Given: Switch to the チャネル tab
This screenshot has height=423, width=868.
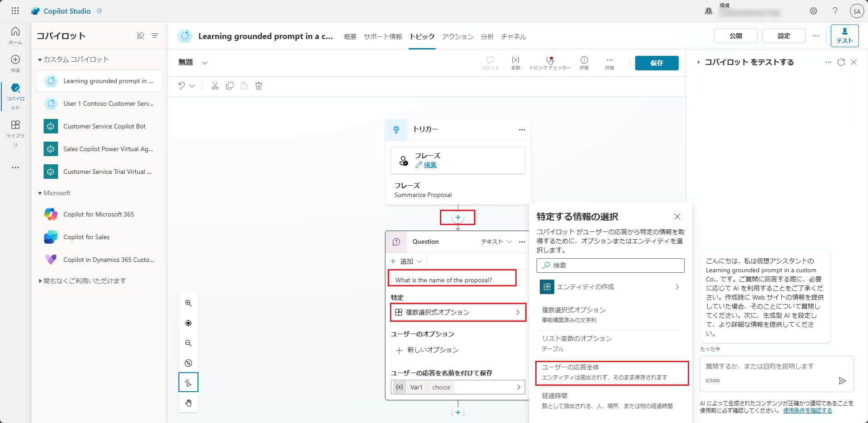Looking at the screenshot, I should [513, 37].
